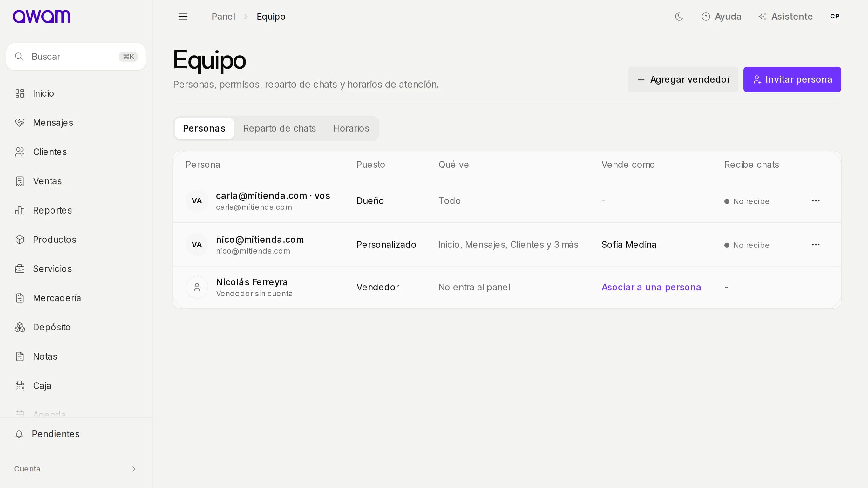The image size is (868, 488).
Task: Click the Panel breadcrumb link
Action: (223, 17)
